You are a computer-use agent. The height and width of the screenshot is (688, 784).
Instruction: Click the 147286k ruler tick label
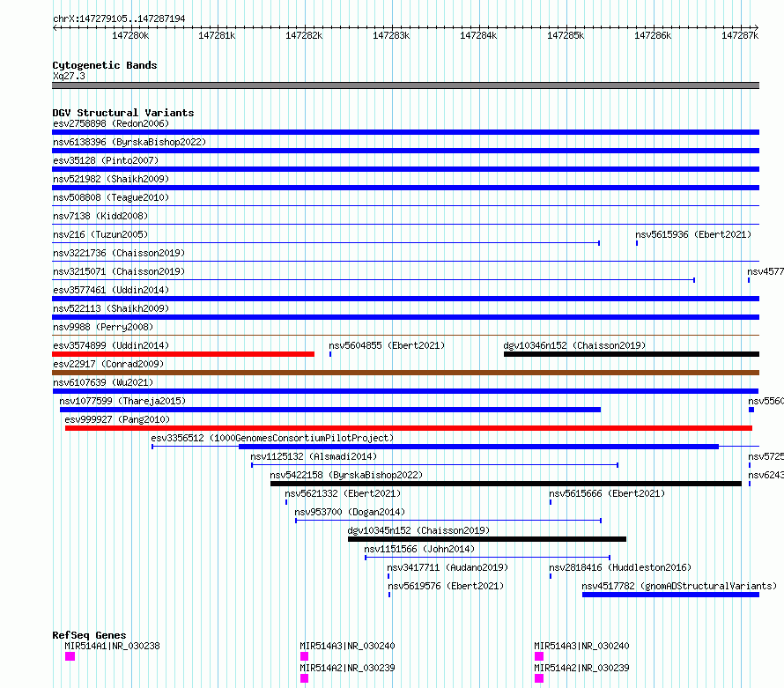tap(653, 35)
